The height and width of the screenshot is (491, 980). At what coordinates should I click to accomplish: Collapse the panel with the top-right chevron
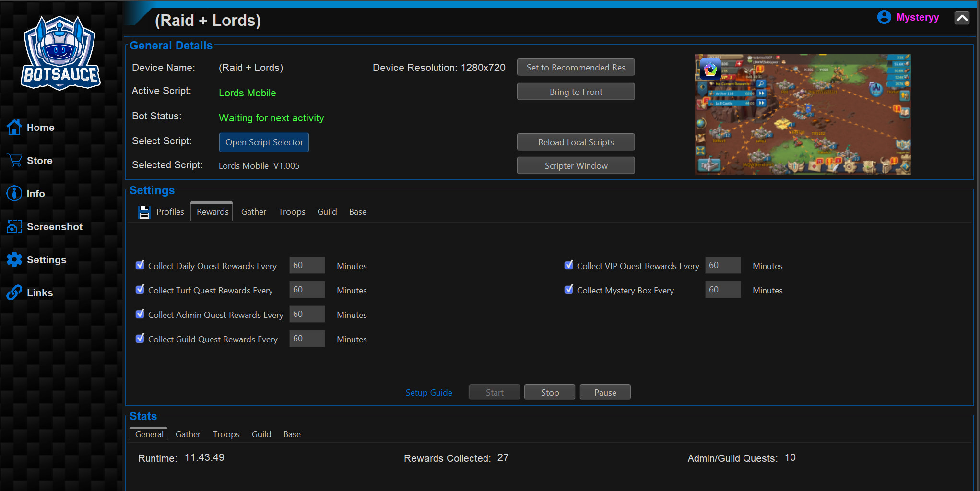coord(962,18)
